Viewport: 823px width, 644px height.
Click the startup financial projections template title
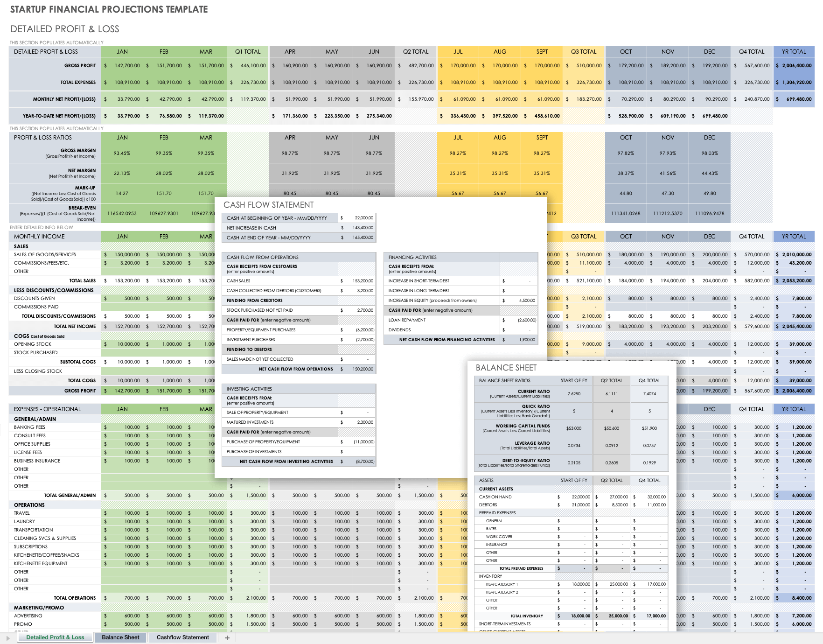pos(109,9)
